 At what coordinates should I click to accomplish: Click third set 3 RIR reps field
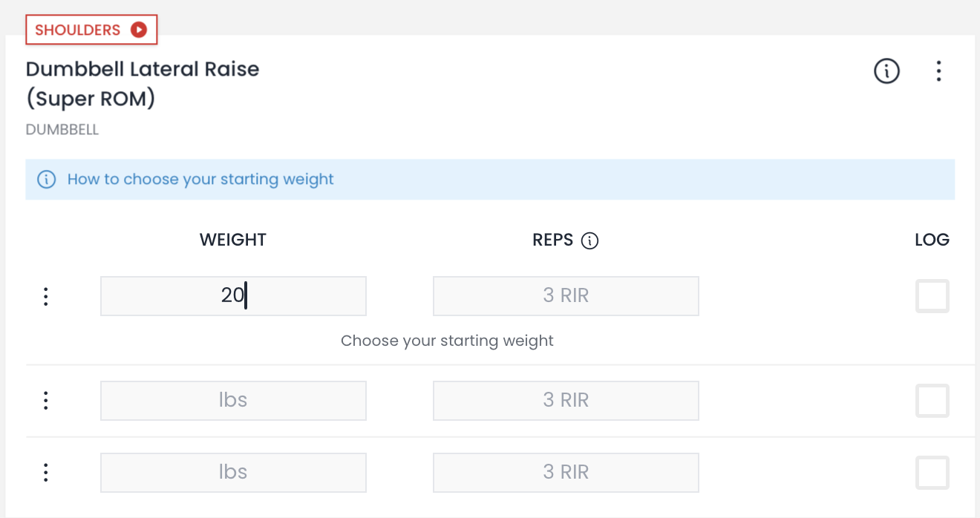566,473
